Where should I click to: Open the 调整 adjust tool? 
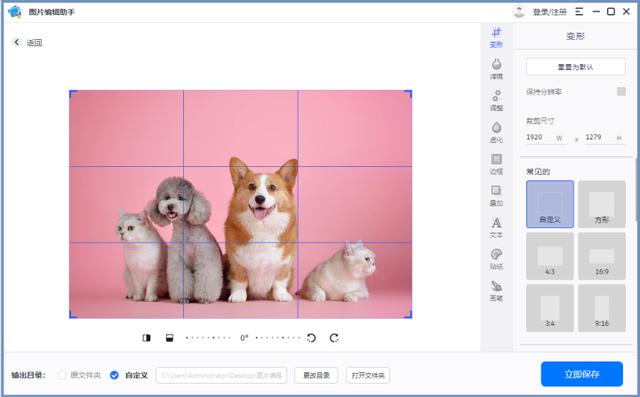click(x=496, y=101)
